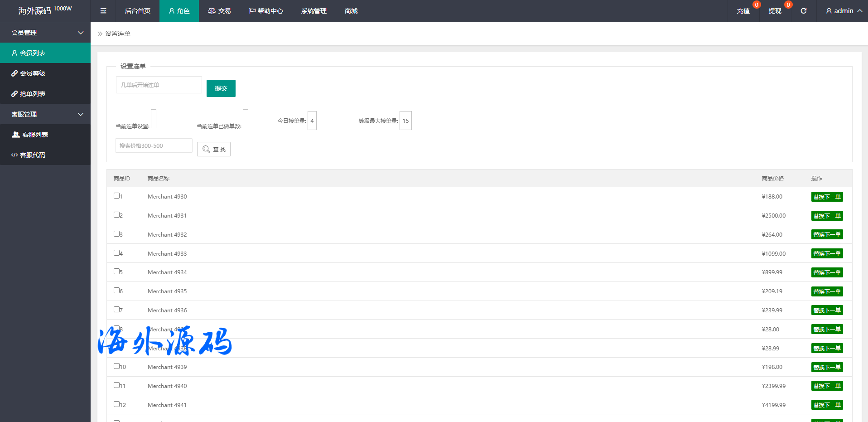868x422 pixels.
Task: Open 客服列表 in the sidebar
Action: point(35,135)
